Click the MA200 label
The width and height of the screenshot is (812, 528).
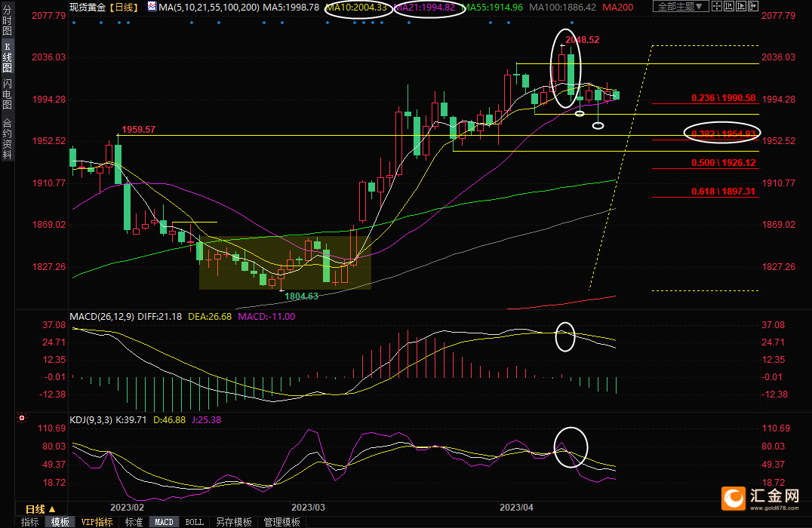pyautogui.click(x=618, y=8)
